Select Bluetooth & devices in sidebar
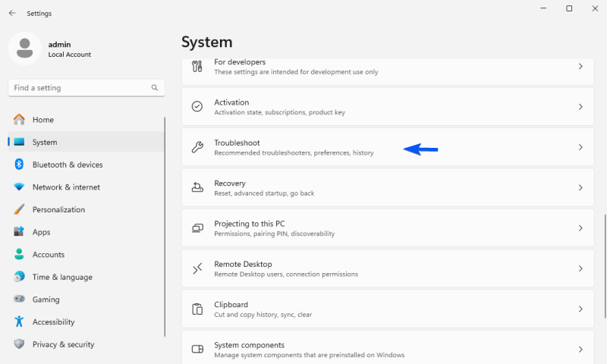This screenshot has height=364, width=607. pyautogui.click(x=67, y=165)
